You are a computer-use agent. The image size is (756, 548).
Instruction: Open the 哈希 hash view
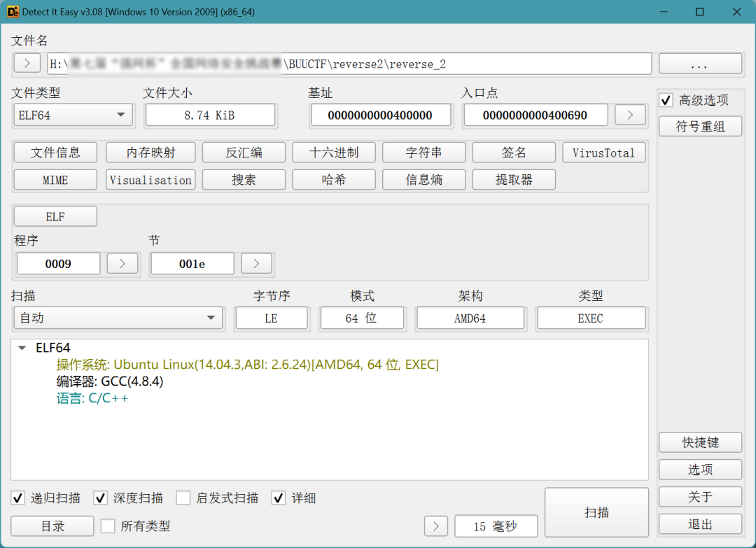click(334, 180)
